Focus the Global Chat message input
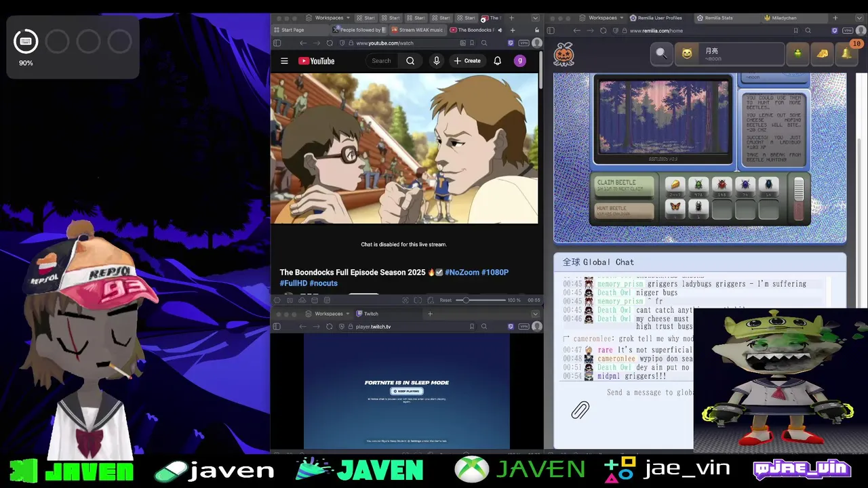Image resolution: width=868 pixels, height=488 pixels. coord(649,392)
